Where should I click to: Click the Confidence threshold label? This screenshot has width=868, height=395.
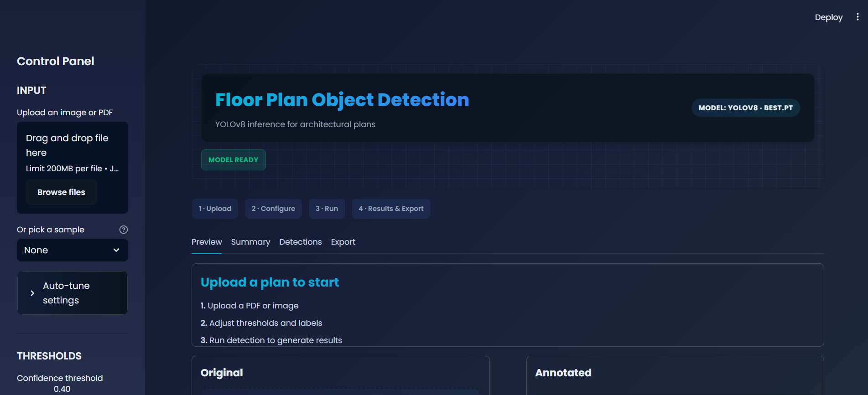coord(60,378)
